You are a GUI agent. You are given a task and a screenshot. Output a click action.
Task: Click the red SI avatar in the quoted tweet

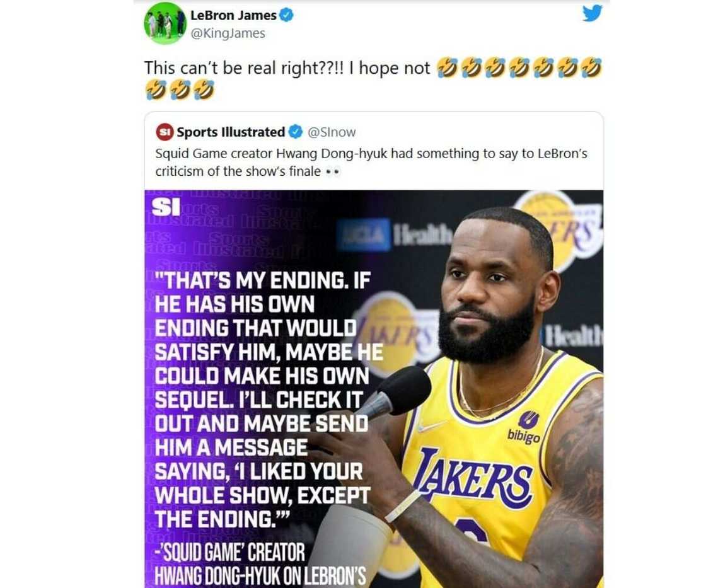coord(165,132)
